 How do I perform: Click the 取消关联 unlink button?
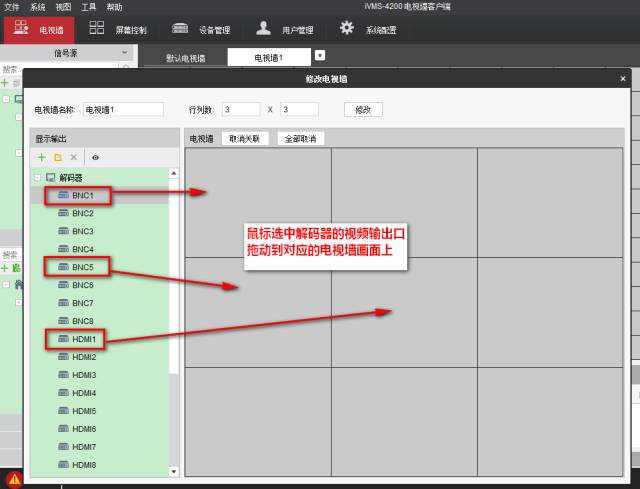pos(244,139)
